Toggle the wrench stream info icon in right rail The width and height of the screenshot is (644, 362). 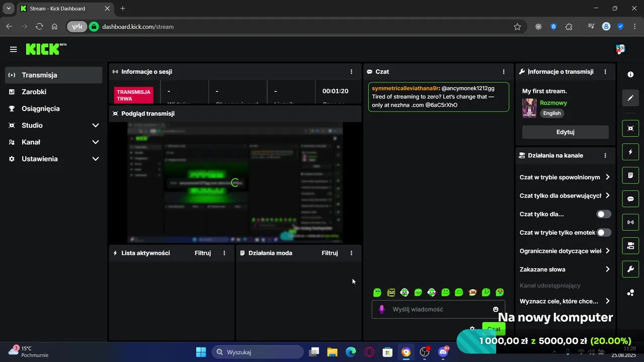pos(630,269)
